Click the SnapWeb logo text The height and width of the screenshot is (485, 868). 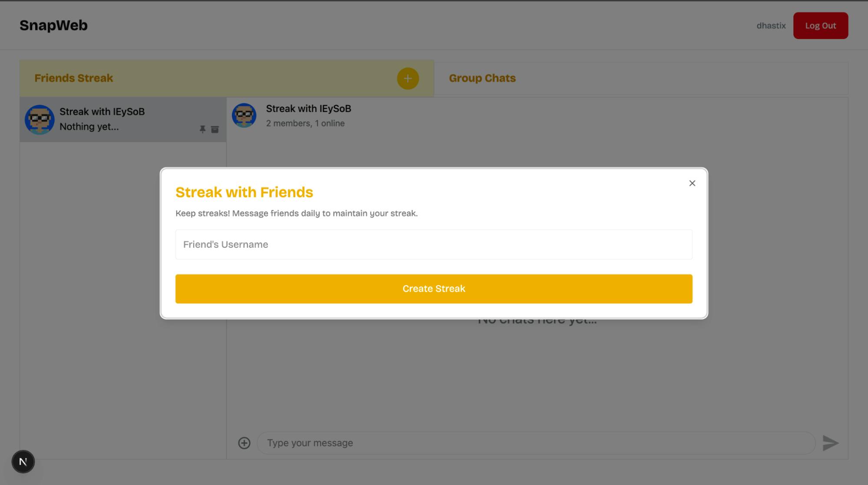[53, 25]
